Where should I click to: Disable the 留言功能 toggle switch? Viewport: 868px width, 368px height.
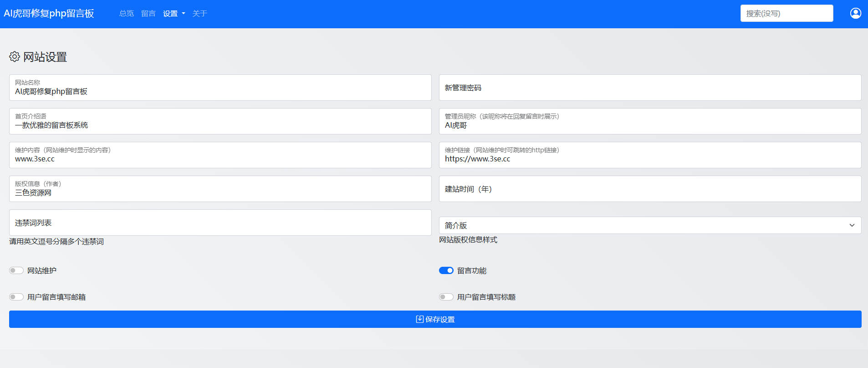tap(446, 270)
